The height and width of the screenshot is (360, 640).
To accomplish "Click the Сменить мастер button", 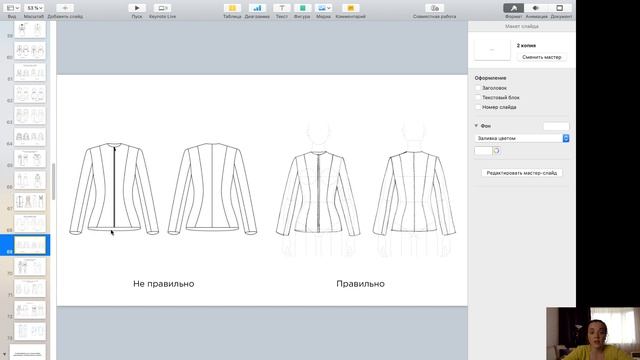I will (542, 57).
